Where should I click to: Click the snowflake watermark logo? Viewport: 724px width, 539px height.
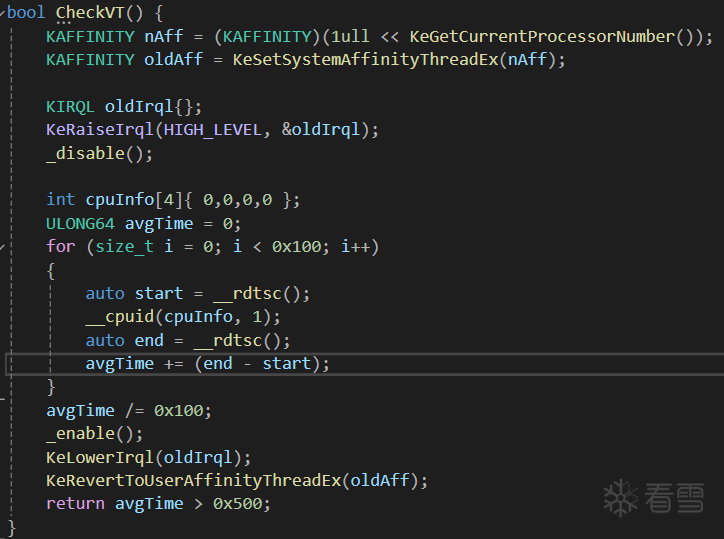pyautogui.click(x=620, y=497)
